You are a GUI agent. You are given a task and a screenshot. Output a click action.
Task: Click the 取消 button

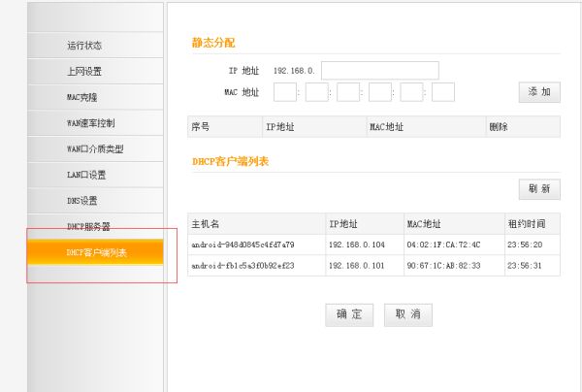(407, 314)
